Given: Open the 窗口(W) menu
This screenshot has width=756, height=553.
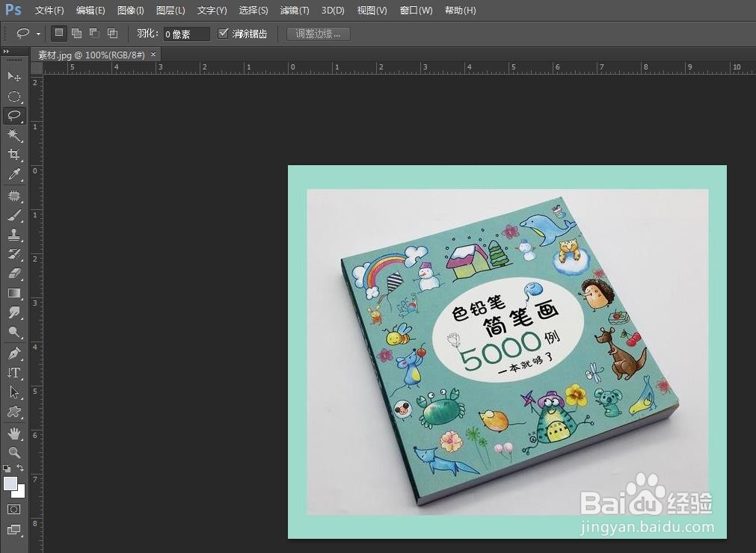Looking at the screenshot, I should [x=416, y=10].
